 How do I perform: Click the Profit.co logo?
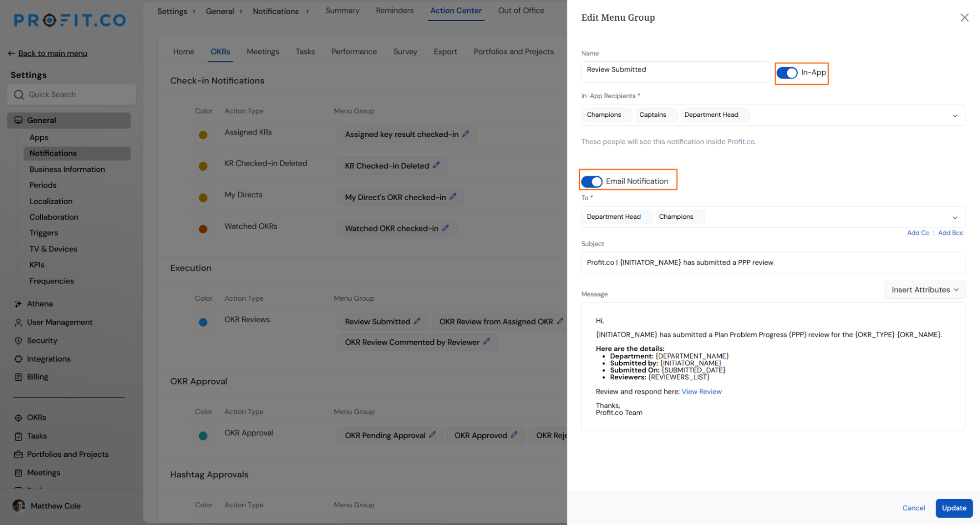pyautogui.click(x=70, y=20)
